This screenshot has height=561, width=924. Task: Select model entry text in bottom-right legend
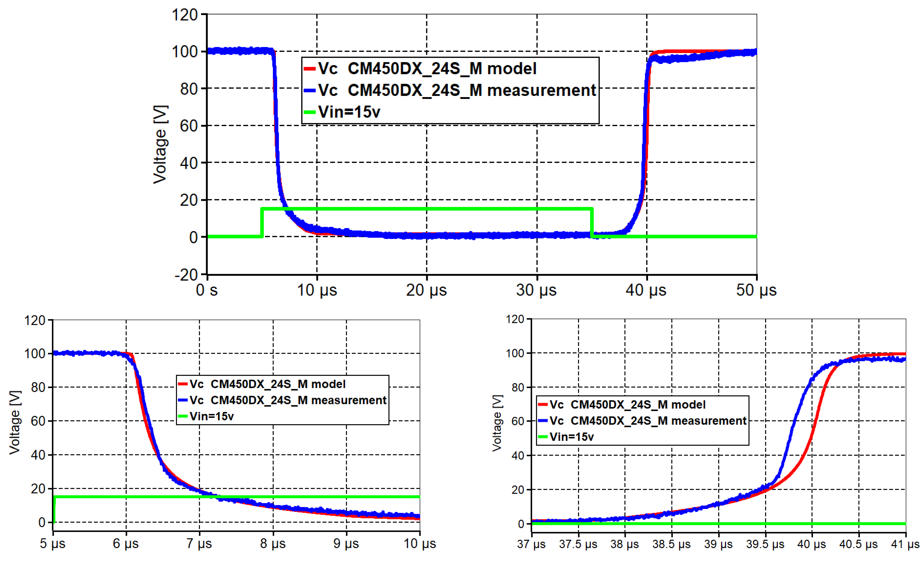pos(627,404)
